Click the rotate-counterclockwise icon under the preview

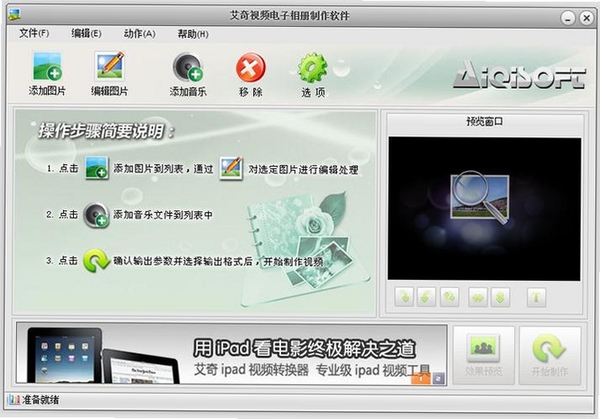(426, 297)
